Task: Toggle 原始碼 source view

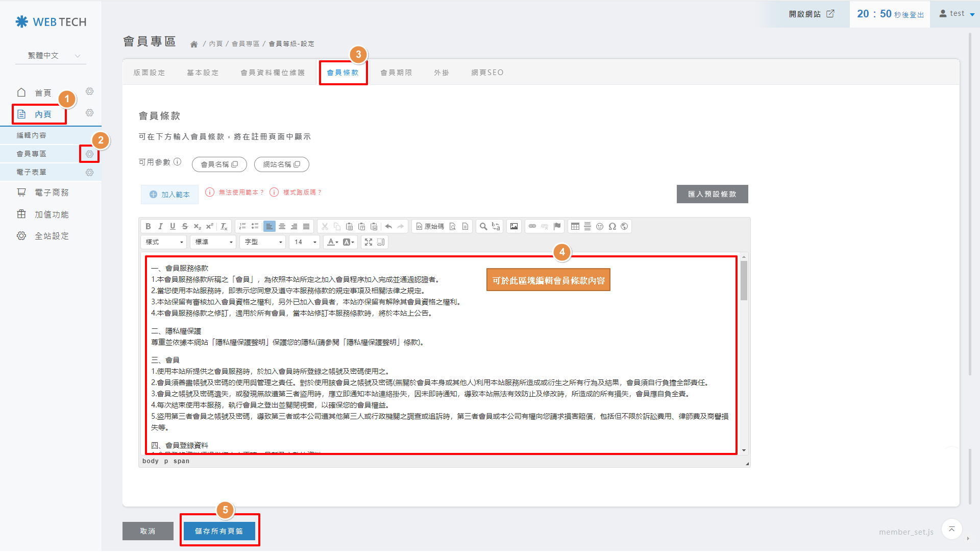Action: (430, 227)
